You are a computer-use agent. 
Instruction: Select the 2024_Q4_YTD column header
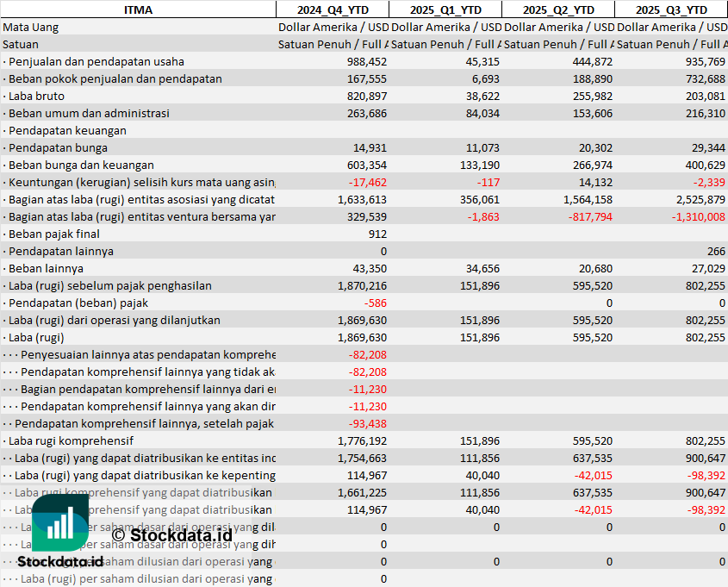(x=333, y=9)
